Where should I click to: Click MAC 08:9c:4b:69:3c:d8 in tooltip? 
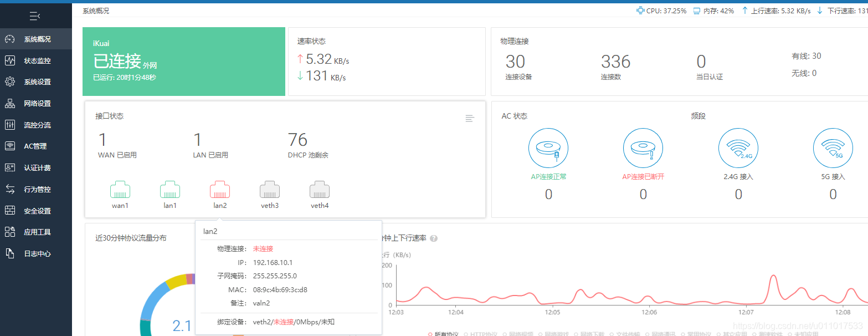pyautogui.click(x=280, y=289)
